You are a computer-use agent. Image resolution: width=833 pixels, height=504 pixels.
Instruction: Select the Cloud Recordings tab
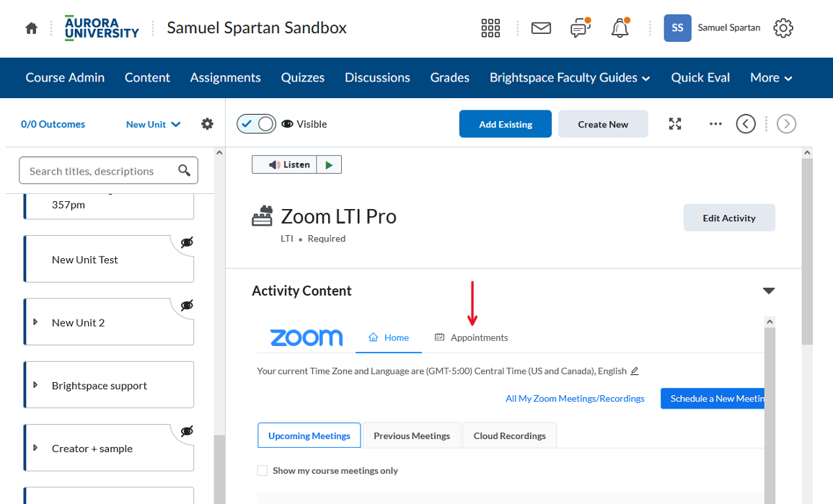[509, 436]
